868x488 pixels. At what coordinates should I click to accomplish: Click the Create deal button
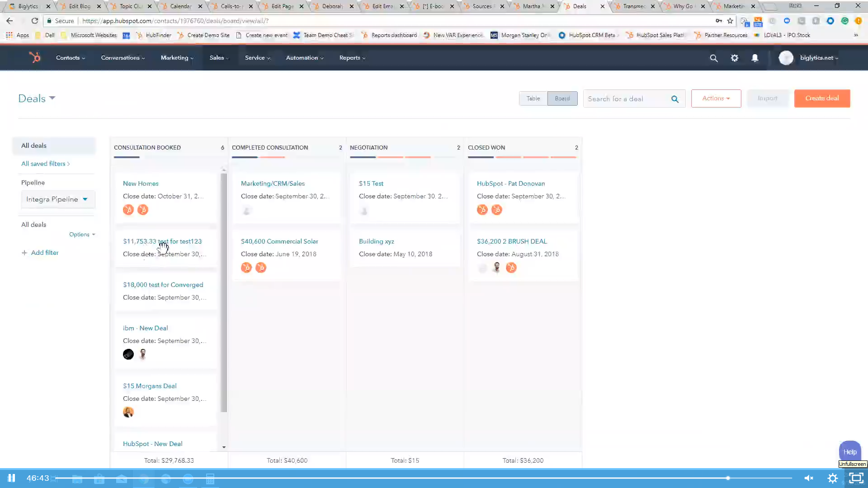(821, 99)
